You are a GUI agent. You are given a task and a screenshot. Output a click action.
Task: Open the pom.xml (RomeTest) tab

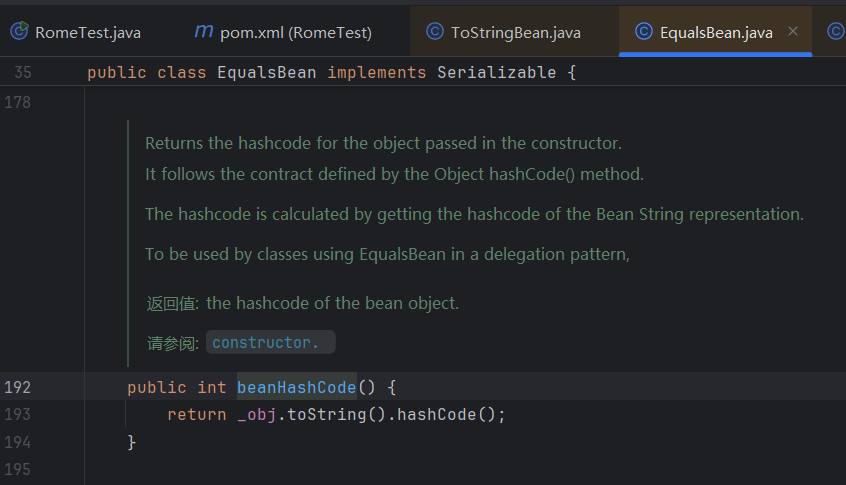pos(295,33)
